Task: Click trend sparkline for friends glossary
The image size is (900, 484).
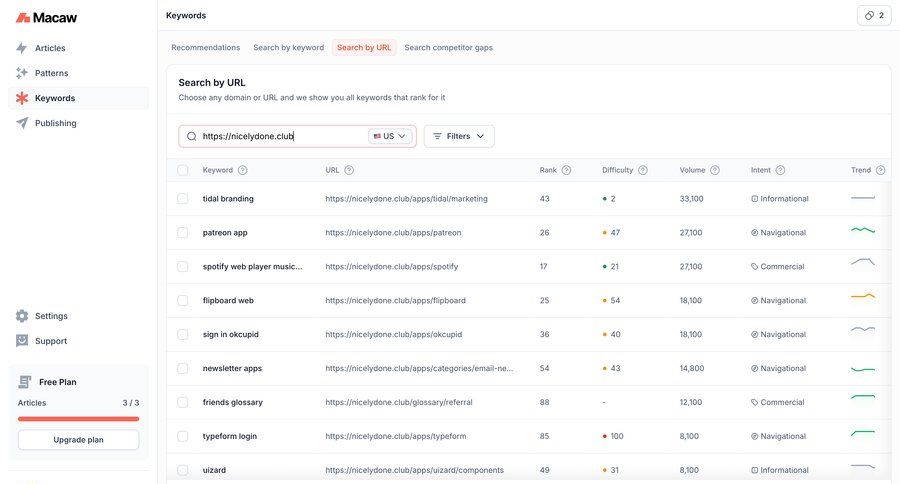Action: coord(863,397)
